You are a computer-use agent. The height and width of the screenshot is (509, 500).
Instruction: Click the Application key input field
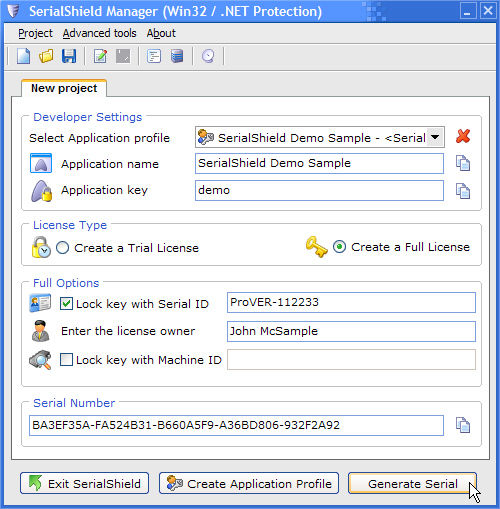319,190
